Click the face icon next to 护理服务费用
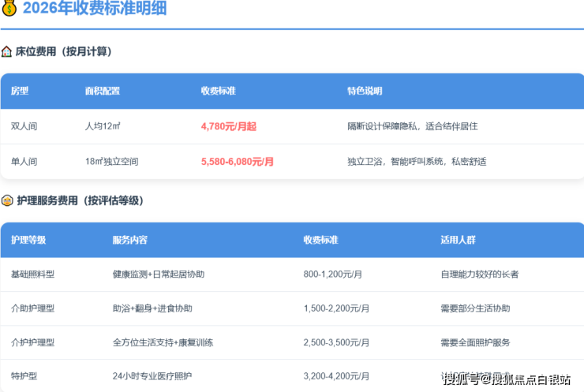 click(x=7, y=200)
